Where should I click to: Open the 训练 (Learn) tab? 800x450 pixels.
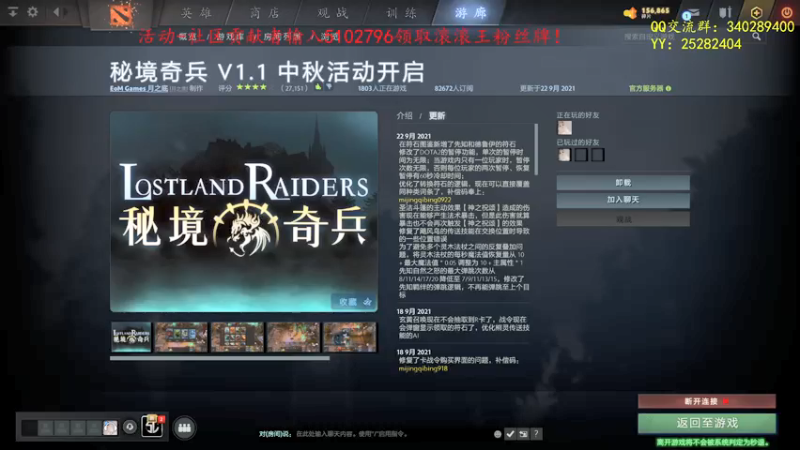401,13
